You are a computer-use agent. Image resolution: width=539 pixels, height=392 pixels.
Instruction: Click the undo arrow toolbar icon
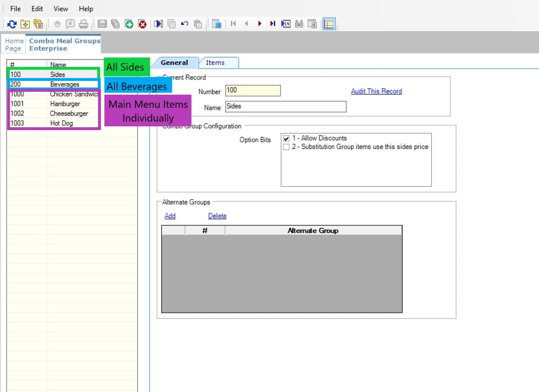click(x=184, y=24)
